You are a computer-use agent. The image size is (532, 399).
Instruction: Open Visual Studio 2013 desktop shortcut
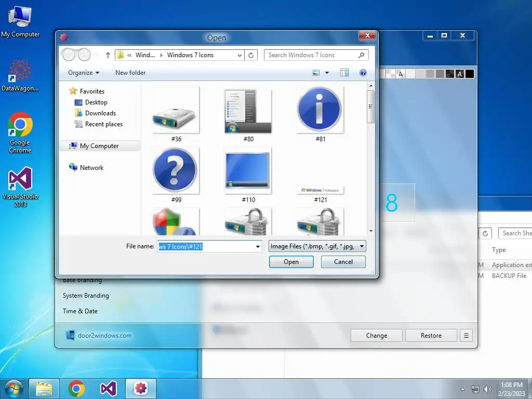20,187
